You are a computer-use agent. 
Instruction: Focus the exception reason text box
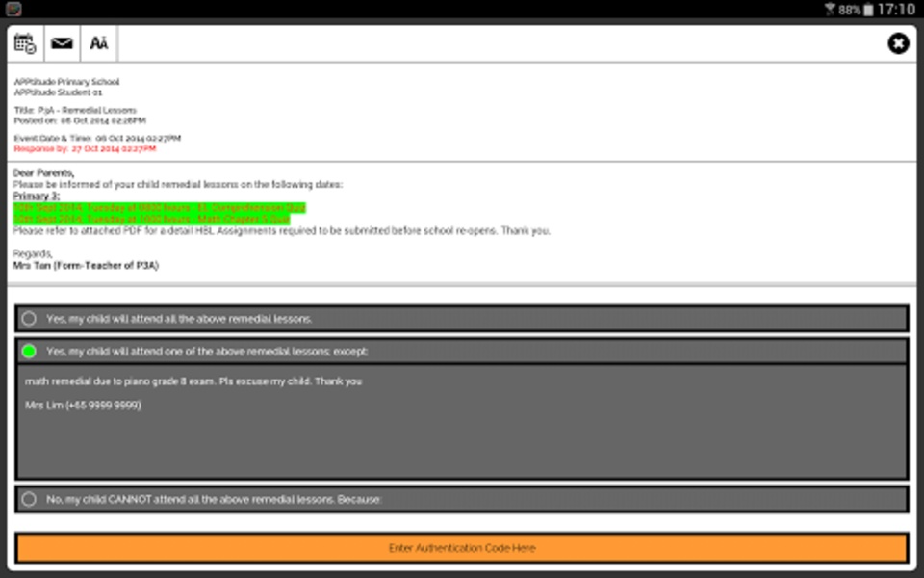point(461,421)
